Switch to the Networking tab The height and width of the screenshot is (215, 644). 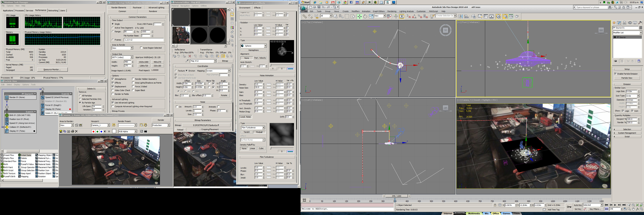point(53,11)
